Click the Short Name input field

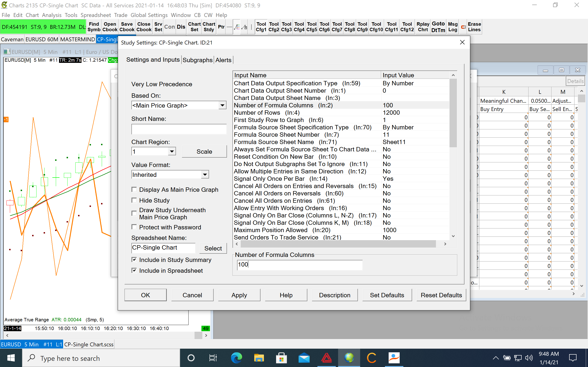point(179,129)
